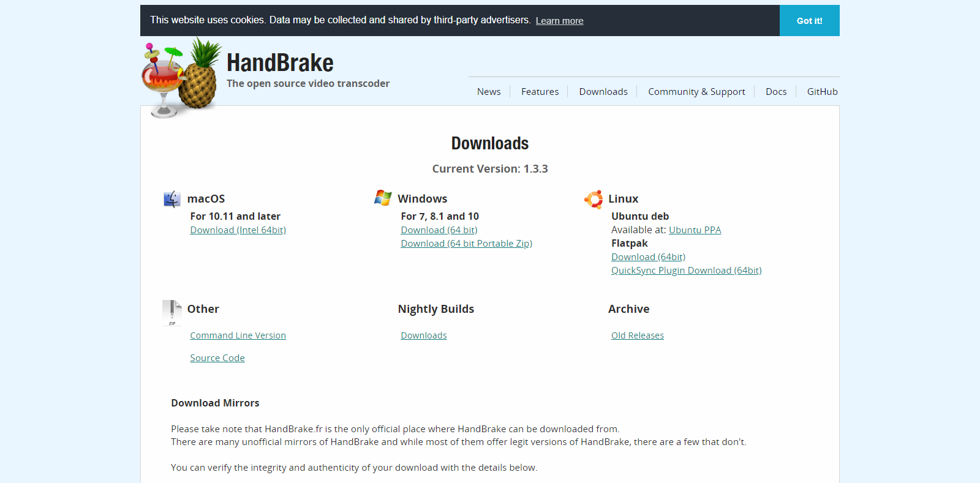The width and height of the screenshot is (980, 483).
Task: Open the News menu item
Action: click(x=489, y=91)
